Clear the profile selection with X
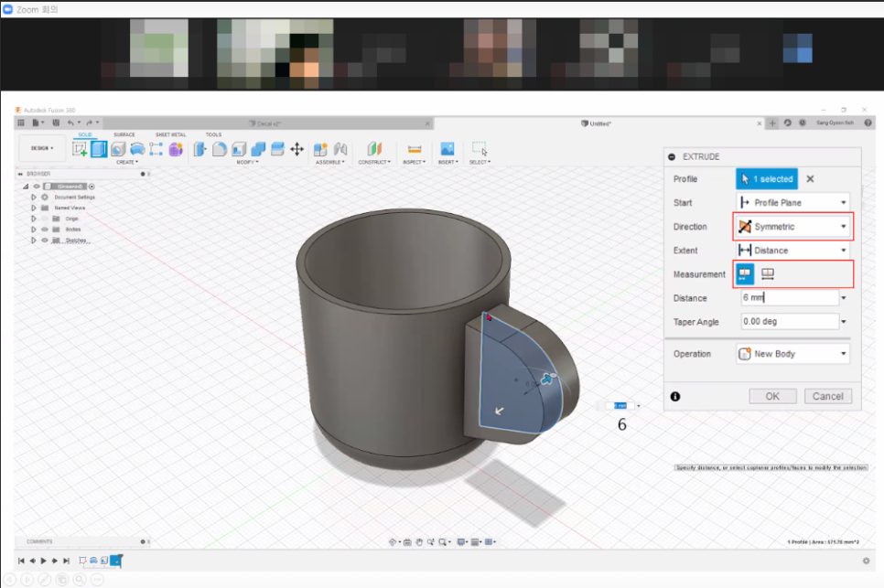Screen dimensions: 884x588 point(810,178)
